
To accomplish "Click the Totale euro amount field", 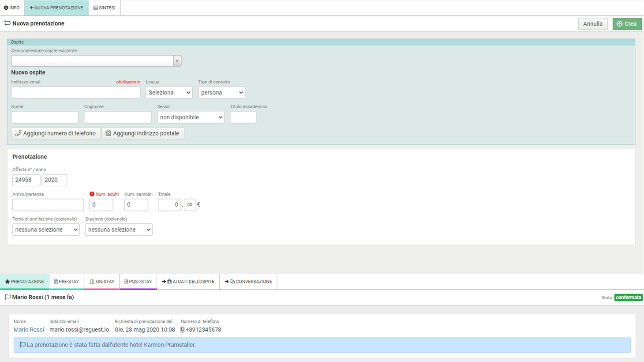I will tap(169, 205).
